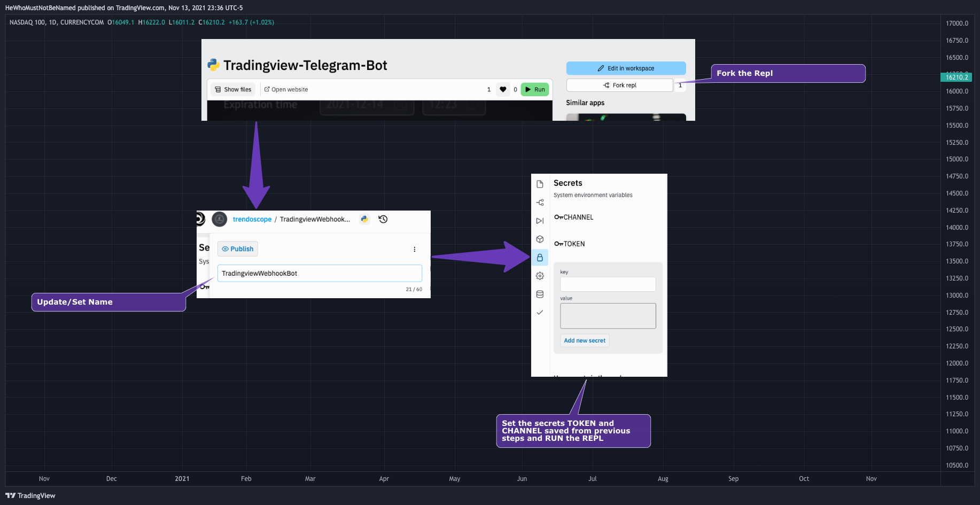Viewport: 980px width, 505px height.
Task: Open the history clock icon
Action: tap(383, 219)
